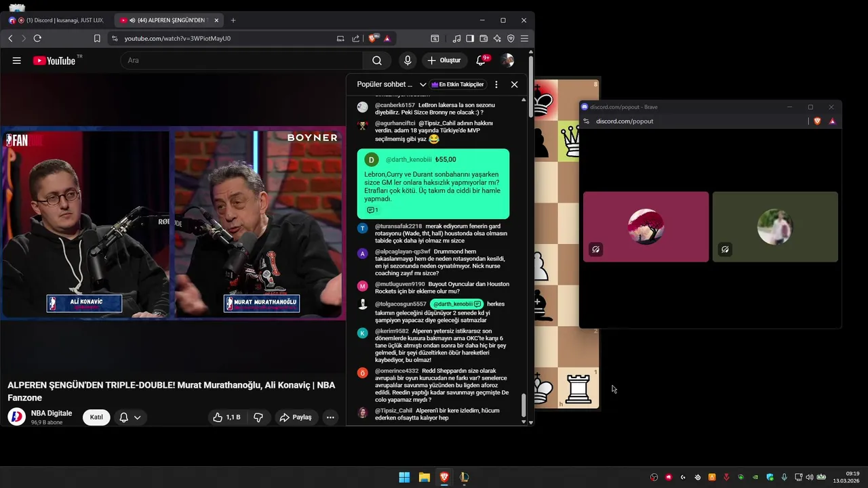Click @darth_kenobiii mention in tolgacosgun5557 message
Viewport: 868px width, 488px height.
[456, 304]
